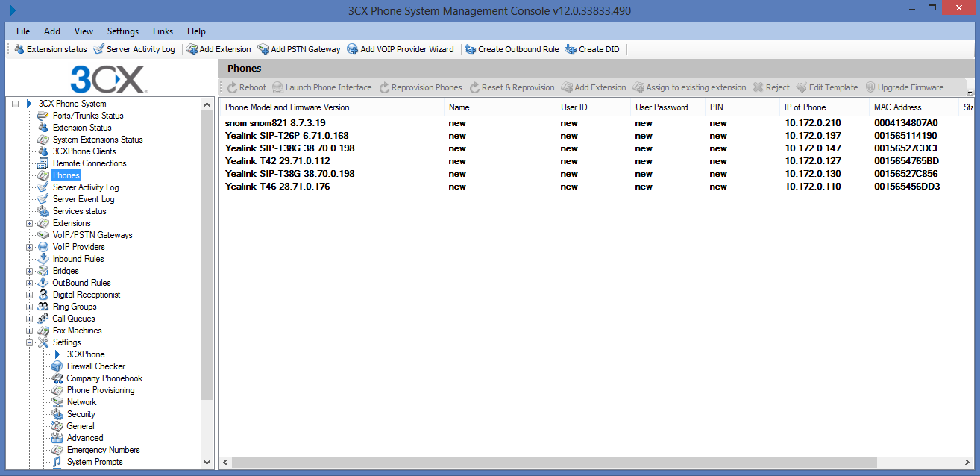Open Network settings node
Image resolution: width=980 pixels, height=476 pixels.
point(82,402)
